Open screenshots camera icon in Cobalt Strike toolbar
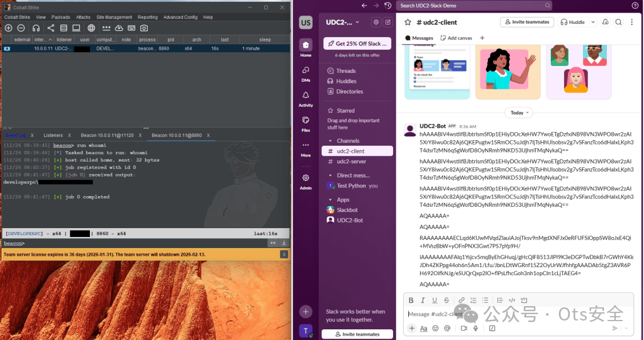 click(x=144, y=28)
